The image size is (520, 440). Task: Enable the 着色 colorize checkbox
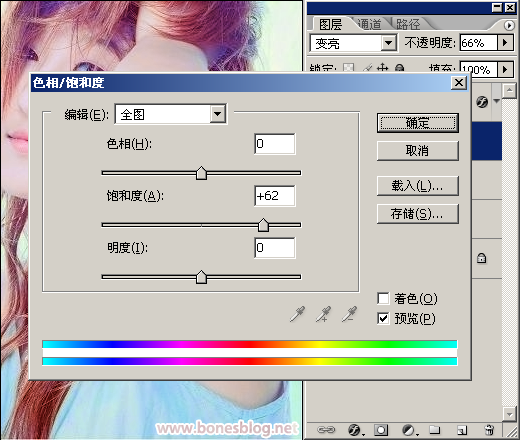[383, 298]
